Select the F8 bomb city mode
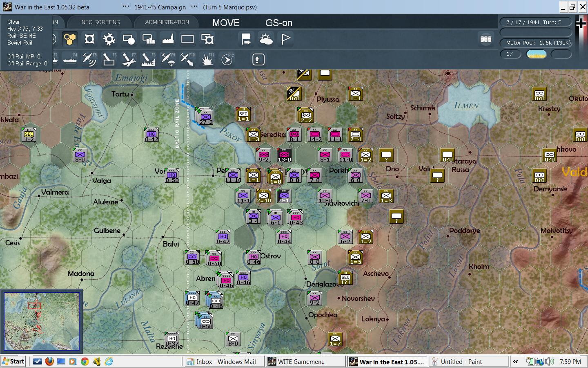Screen dimensions: 588x368 coord(148,60)
